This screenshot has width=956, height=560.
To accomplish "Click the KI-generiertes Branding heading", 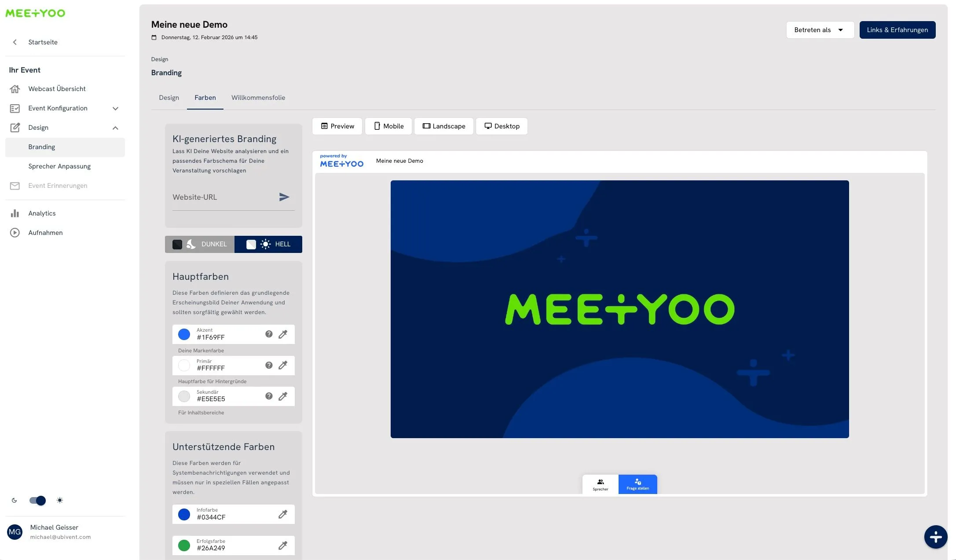I will click(x=224, y=139).
